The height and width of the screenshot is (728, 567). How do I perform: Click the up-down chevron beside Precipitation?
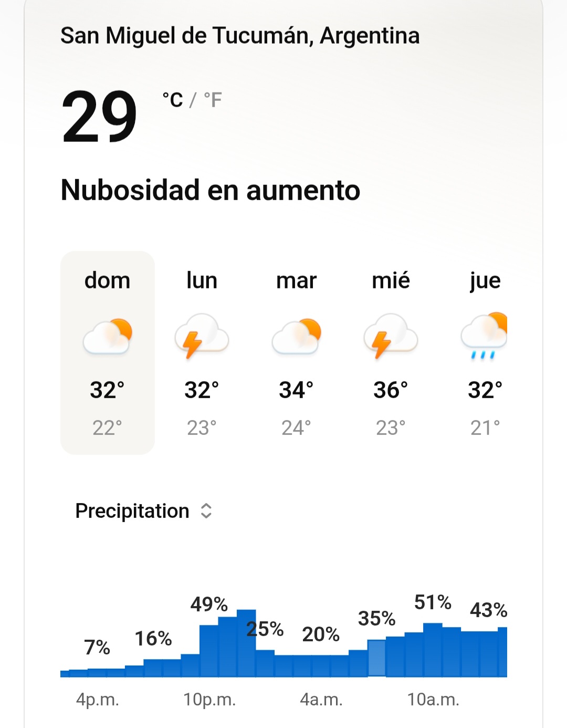(x=206, y=511)
